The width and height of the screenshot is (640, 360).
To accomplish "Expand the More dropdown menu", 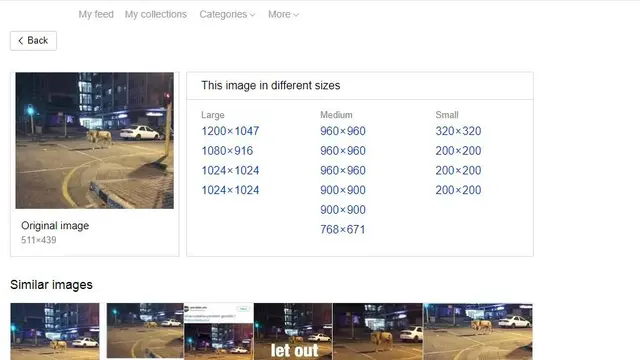I will pyautogui.click(x=283, y=14).
